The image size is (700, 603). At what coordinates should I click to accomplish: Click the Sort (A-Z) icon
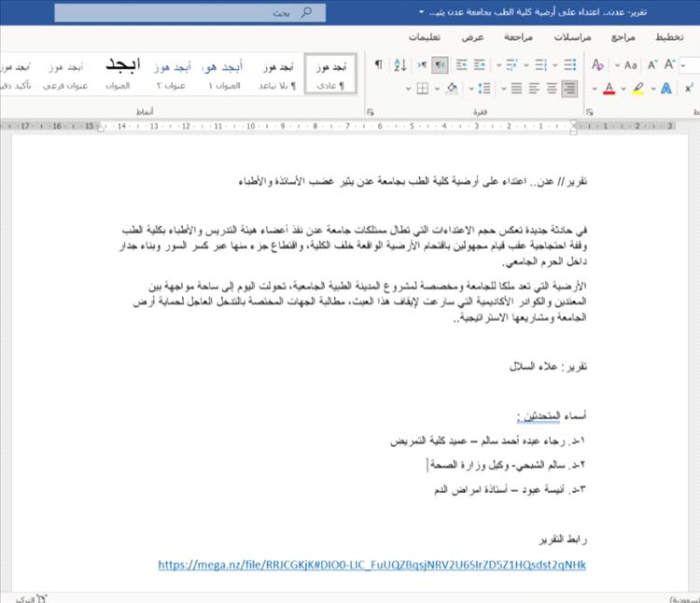tap(400, 65)
